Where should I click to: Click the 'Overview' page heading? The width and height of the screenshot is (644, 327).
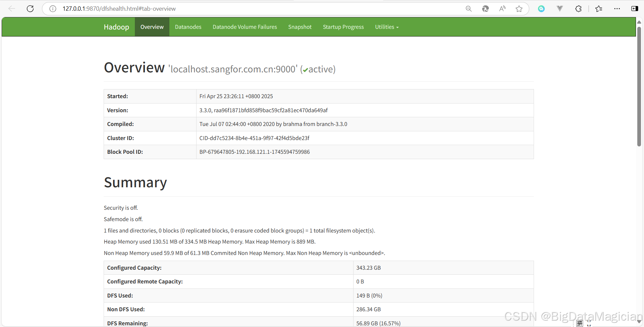[134, 68]
